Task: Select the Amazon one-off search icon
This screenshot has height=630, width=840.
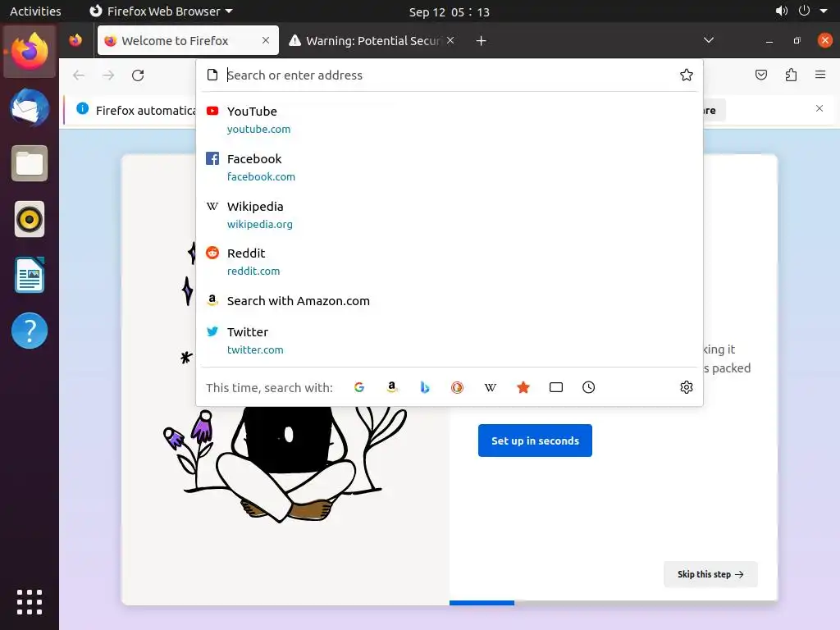Action: click(392, 387)
